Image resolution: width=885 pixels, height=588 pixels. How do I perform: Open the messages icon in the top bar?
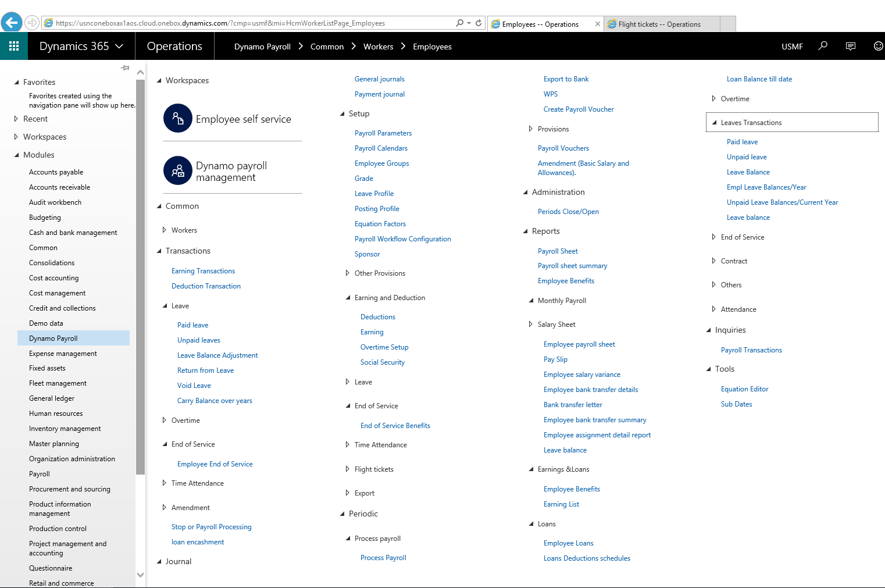pos(851,46)
